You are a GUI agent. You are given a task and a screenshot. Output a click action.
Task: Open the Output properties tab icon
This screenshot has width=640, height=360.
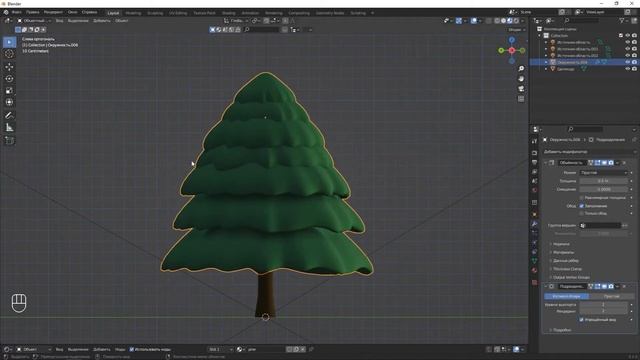535,162
